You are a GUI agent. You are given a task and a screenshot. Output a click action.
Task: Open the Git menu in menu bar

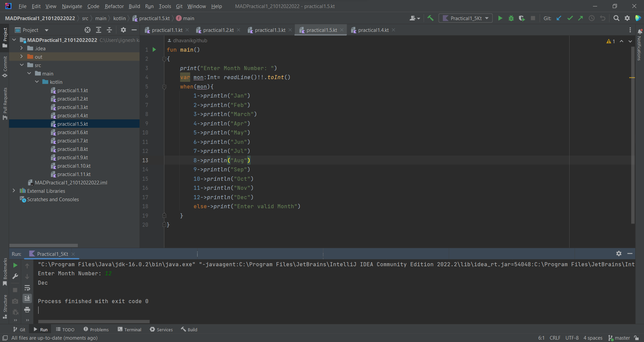[x=179, y=6]
